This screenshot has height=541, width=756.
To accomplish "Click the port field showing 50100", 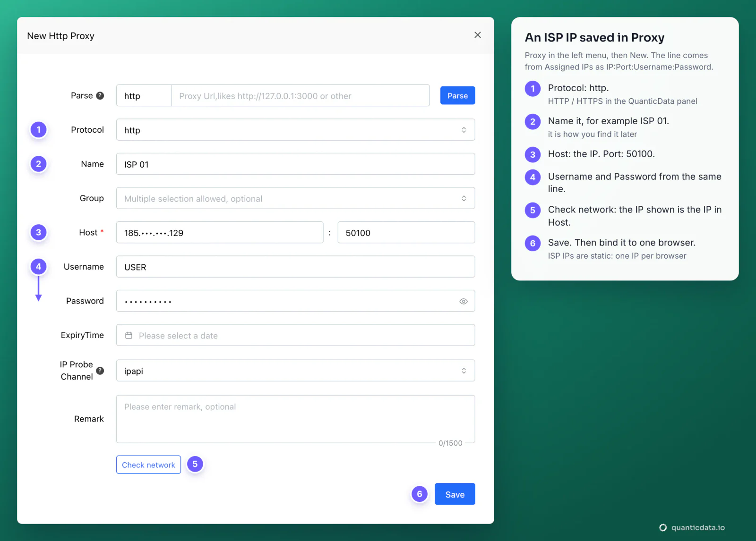I will [406, 233].
